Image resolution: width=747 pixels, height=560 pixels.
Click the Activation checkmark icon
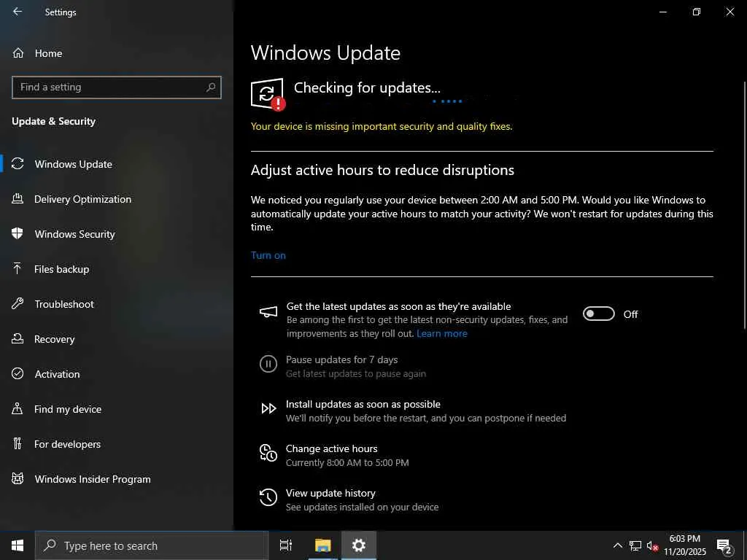[18, 373]
